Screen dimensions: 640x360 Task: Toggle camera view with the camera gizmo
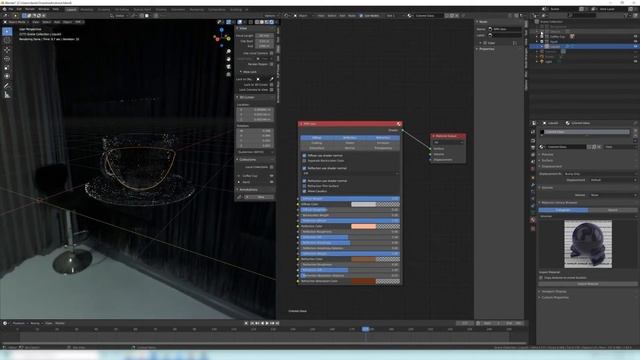click(229, 67)
